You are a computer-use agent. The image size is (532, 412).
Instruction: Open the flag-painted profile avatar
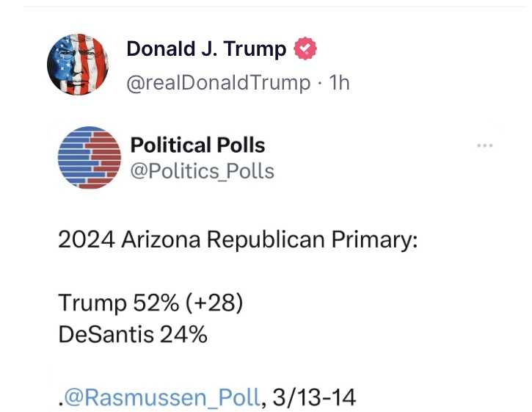[77, 65]
